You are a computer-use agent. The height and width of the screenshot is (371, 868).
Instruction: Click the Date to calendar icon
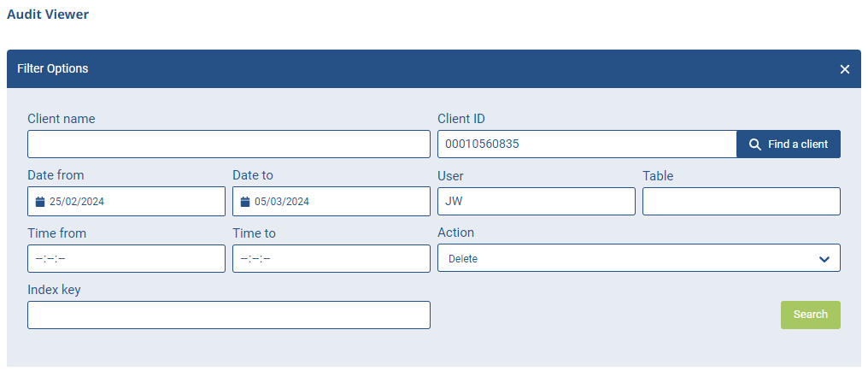click(245, 202)
